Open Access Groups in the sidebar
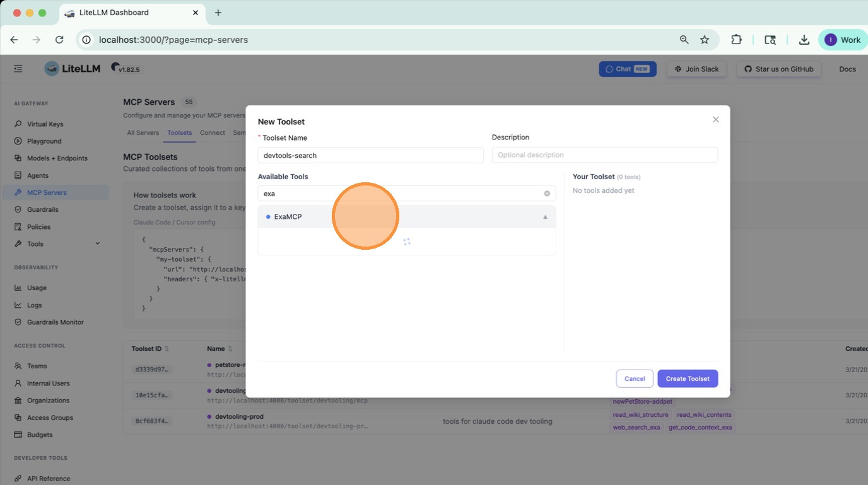This screenshot has height=485, width=868. (x=56, y=418)
